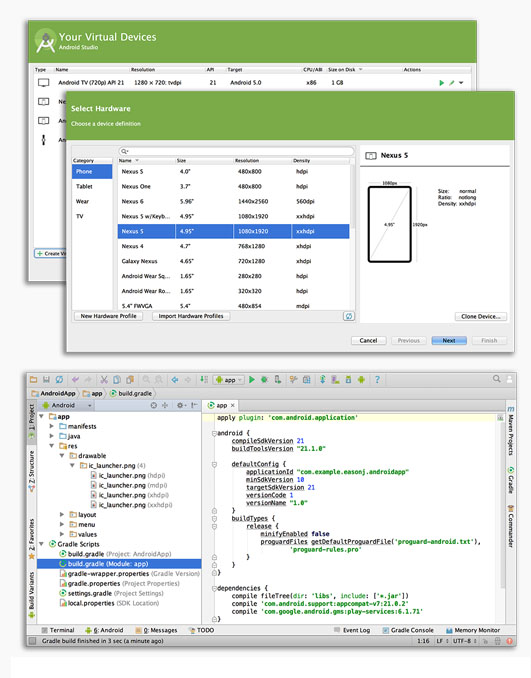Collapse the res folder
This screenshot has width=531, height=678.
(52, 446)
